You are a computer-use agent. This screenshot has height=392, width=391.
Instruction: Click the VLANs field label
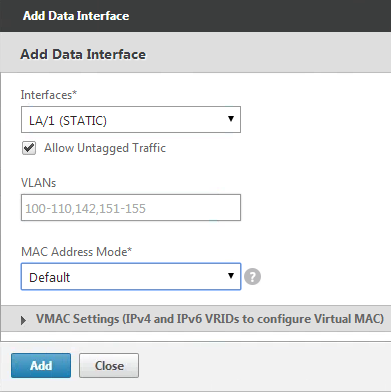coord(38,183)
